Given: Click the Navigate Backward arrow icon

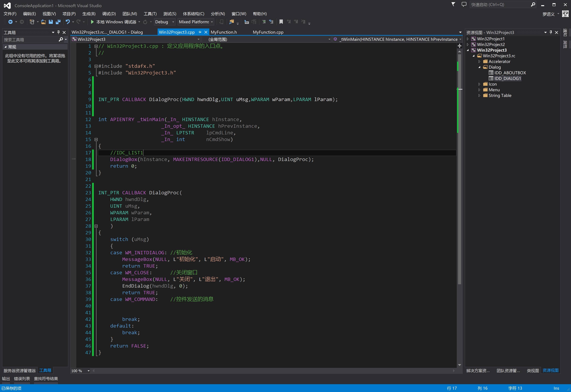Looking at the screenshot, I should (x=10, y=22).
